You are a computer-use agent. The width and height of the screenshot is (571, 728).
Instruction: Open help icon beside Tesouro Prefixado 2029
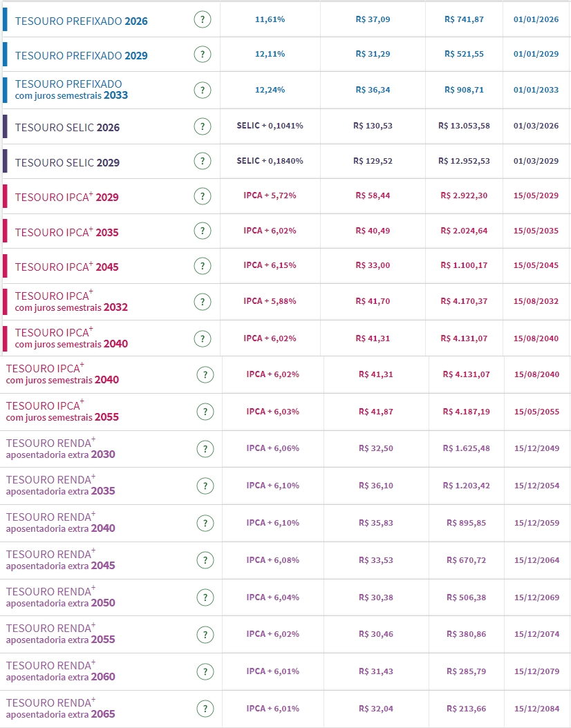[202, 54]
